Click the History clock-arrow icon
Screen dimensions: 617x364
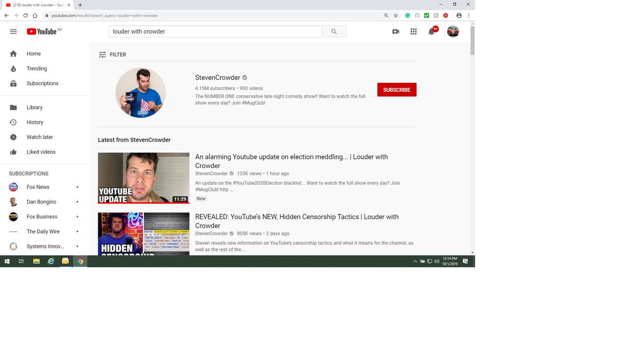13,122
